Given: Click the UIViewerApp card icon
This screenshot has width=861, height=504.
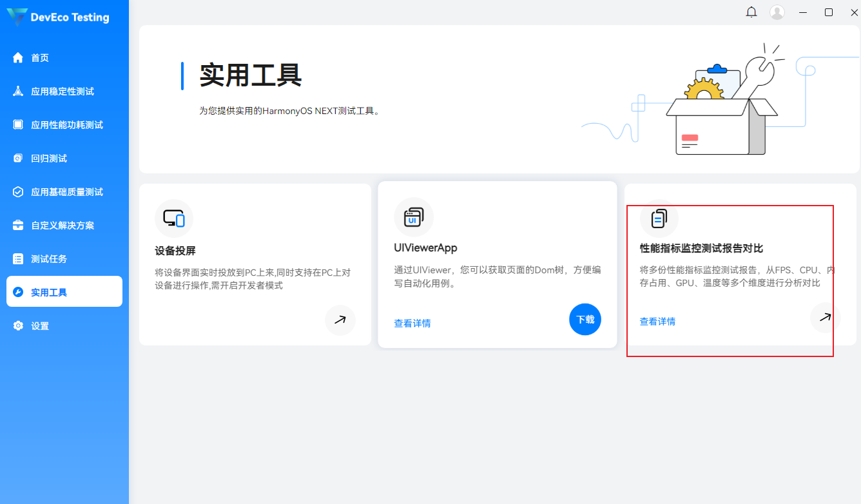Looking at the screenshot, I should [x=414, y=217].
